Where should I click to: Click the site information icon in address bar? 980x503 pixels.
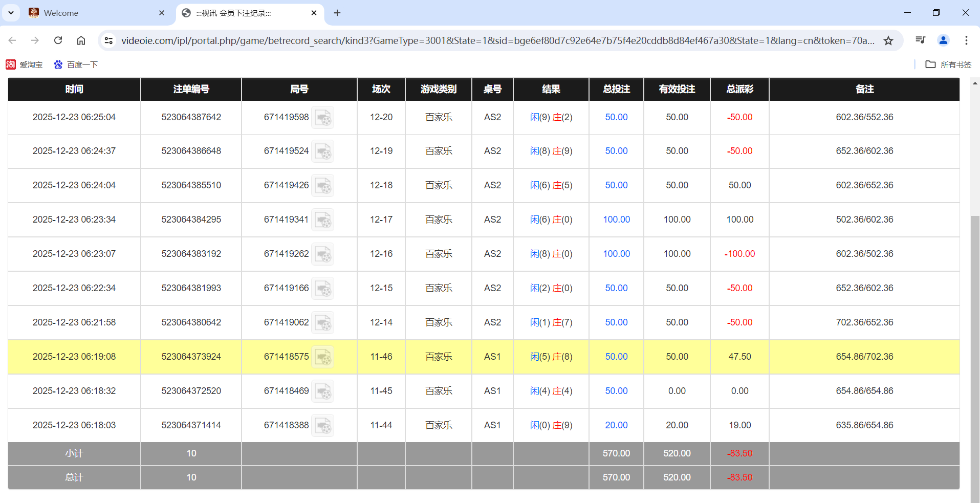pos(108,40)
